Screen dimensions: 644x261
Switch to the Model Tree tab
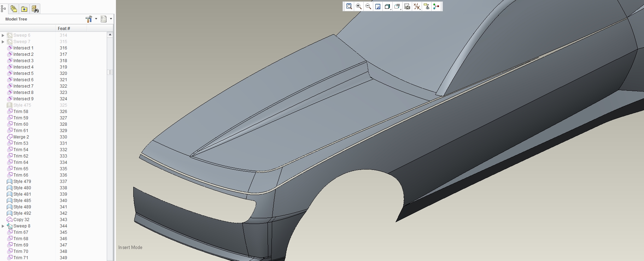click(4, 8)
